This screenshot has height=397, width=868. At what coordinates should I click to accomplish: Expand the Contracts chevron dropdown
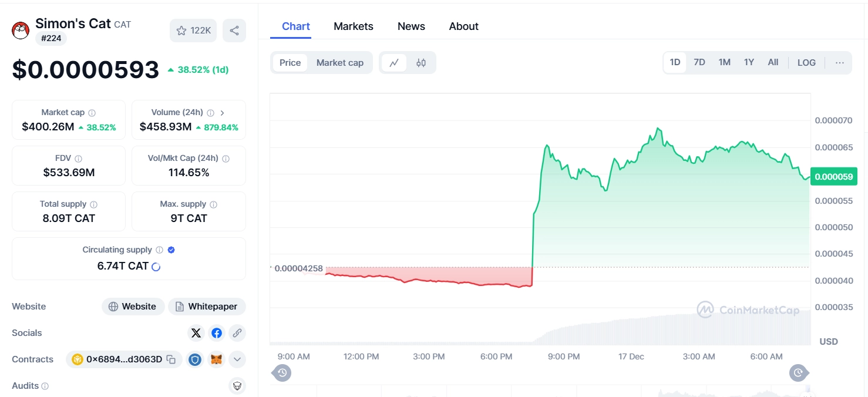[237, 359]
